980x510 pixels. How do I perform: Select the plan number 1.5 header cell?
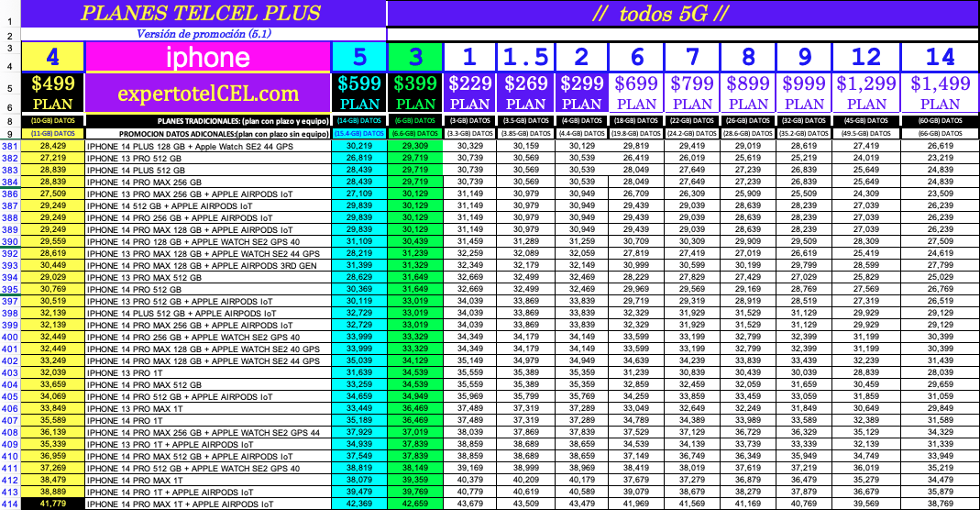[525, 58]
